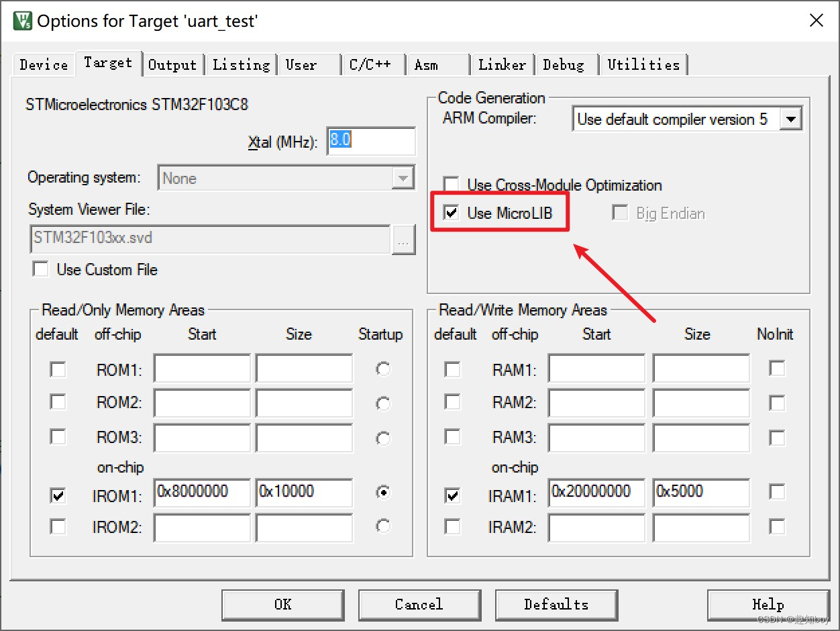Viewport: 840px width, 631px height.
Task: Open the Utilities tab
Action: click(x=643, y=64)
